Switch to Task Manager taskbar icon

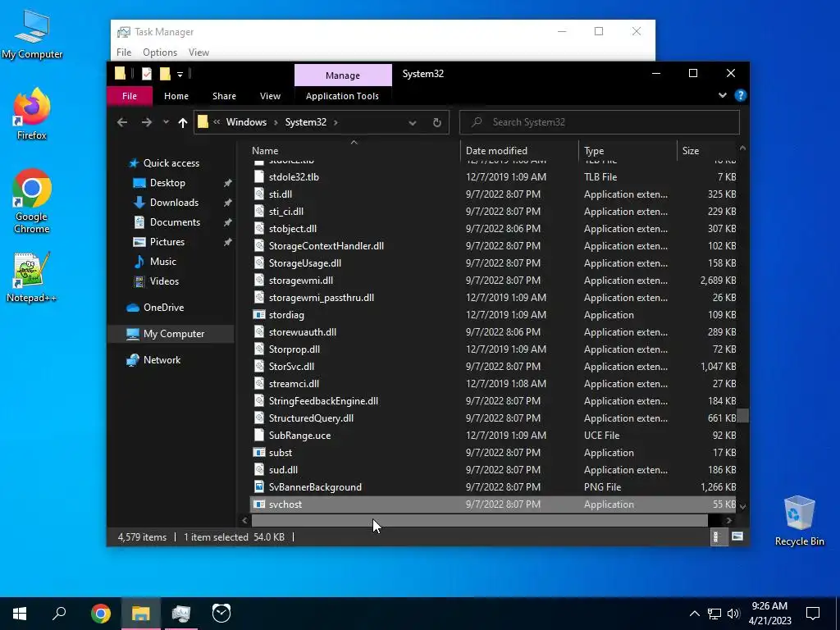(181, 614)
